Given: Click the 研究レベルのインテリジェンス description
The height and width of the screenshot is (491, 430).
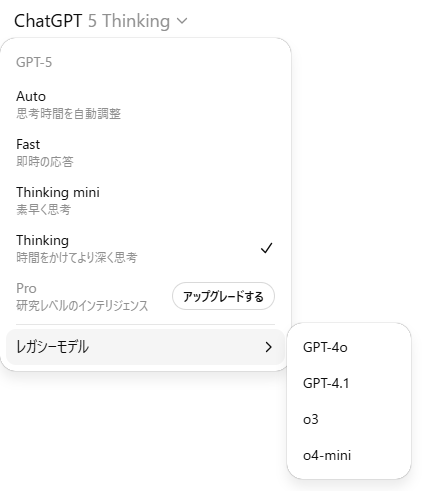Looking at the screenshot, I should [x=82, y=306].
